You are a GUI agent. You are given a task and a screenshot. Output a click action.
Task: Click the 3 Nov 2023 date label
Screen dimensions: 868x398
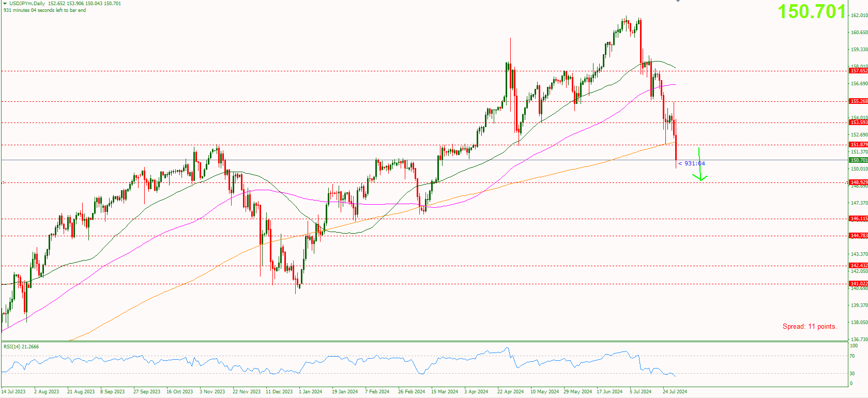[x=212, y=392]
